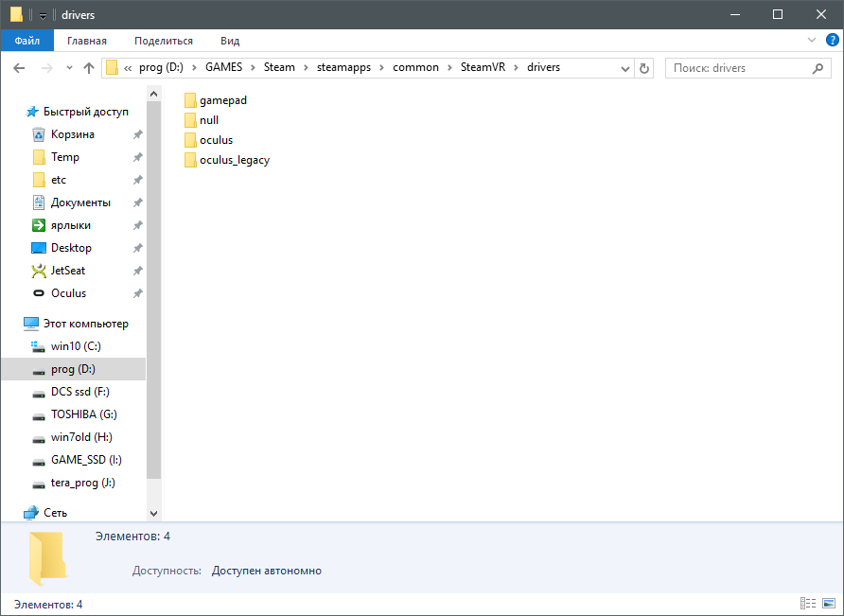844x616 pixels.
Task: Jump to SteamVR in the breadcrumb
Action: click(x=483, y=67)
